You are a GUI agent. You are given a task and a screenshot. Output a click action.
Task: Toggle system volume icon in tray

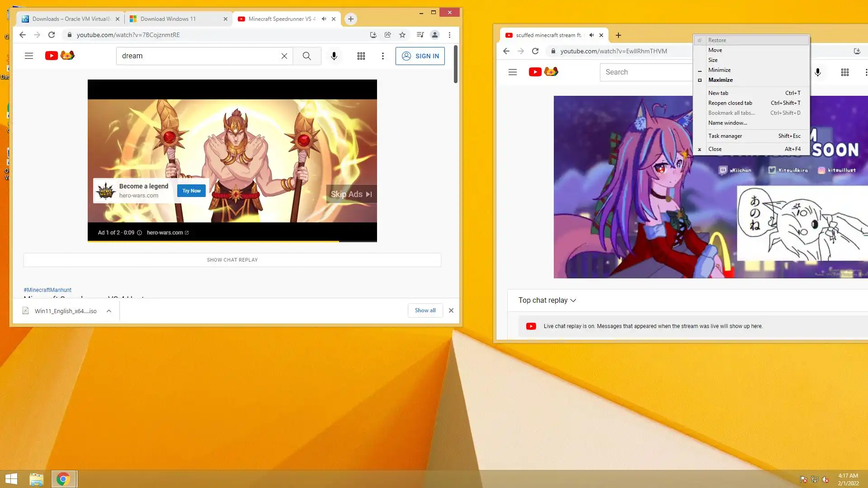[826, 479]
